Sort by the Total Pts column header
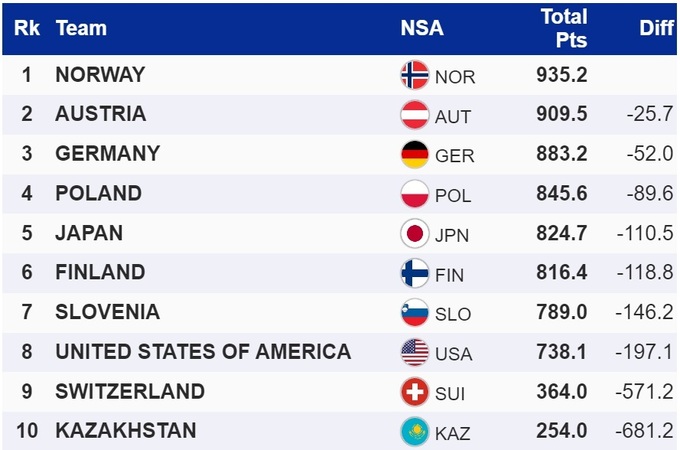 coord(564,28)
